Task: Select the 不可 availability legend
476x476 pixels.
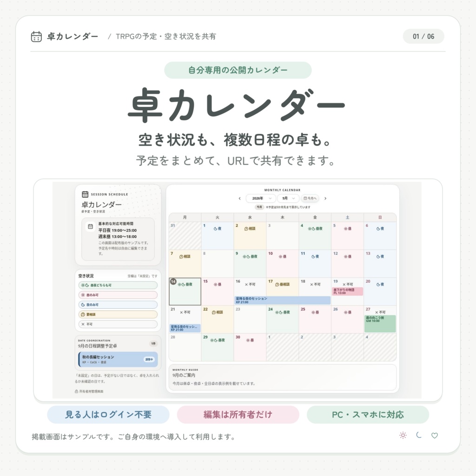Action: [118, 324]
